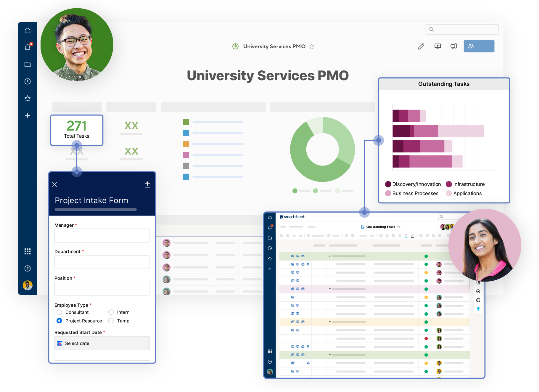This screenshot has height=392, width=539.
Task: Click the pencil edit dashboard icon
Action: pos(421,46)
